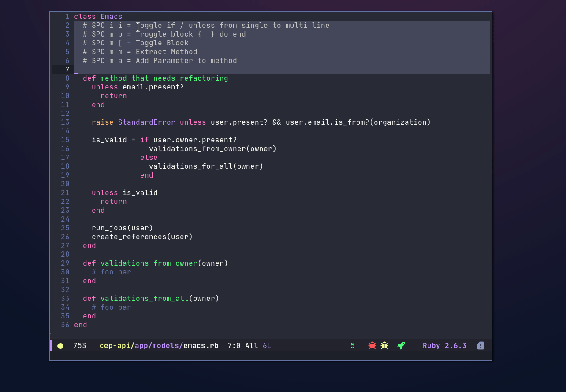Click the class name Emacs on line 1
Viewport: 566px width, 392px height.
coord(112,17)
